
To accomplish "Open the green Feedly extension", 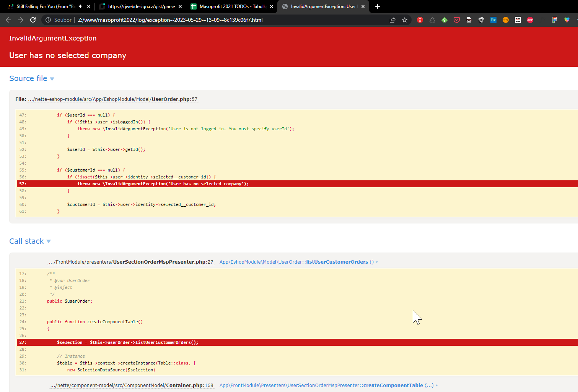I will coord(444,20).
